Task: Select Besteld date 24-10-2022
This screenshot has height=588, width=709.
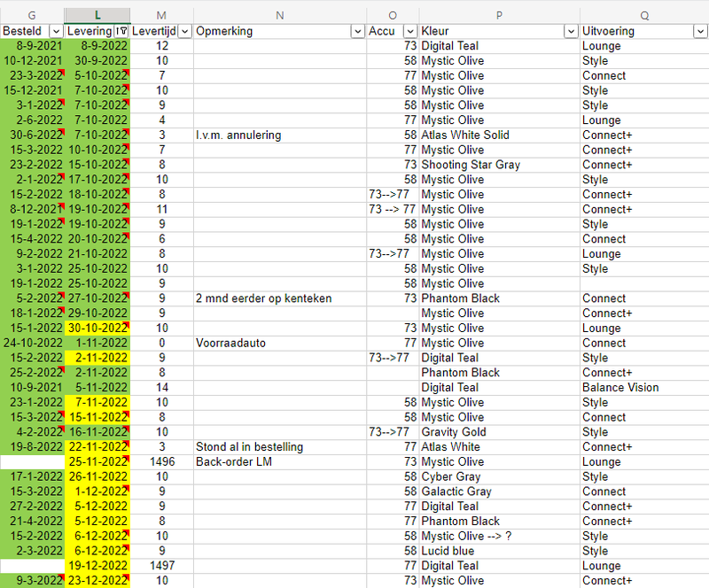Action: click(32, 343)
